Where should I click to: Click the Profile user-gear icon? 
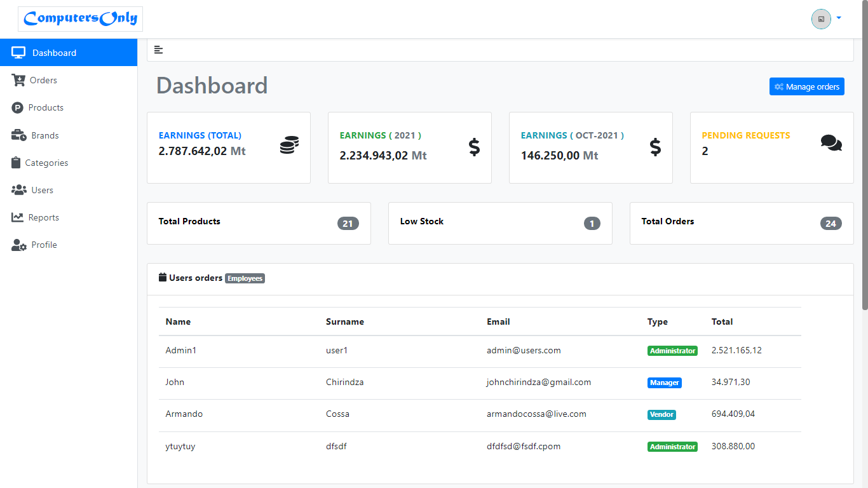coord(18,245)
